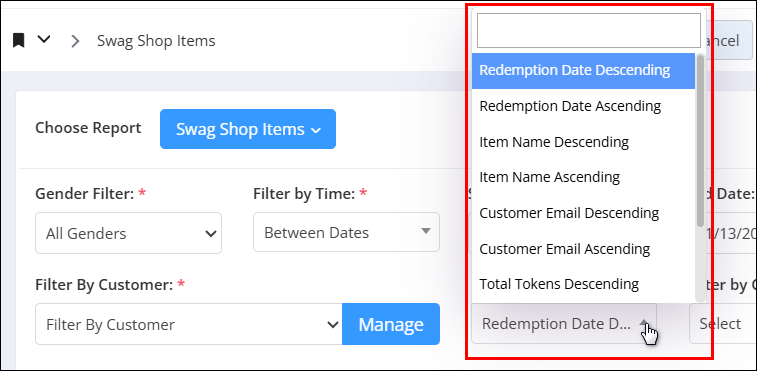757x371 pixels.
Task: Open the partially visible Select dropdown
Action: [723, 324]
